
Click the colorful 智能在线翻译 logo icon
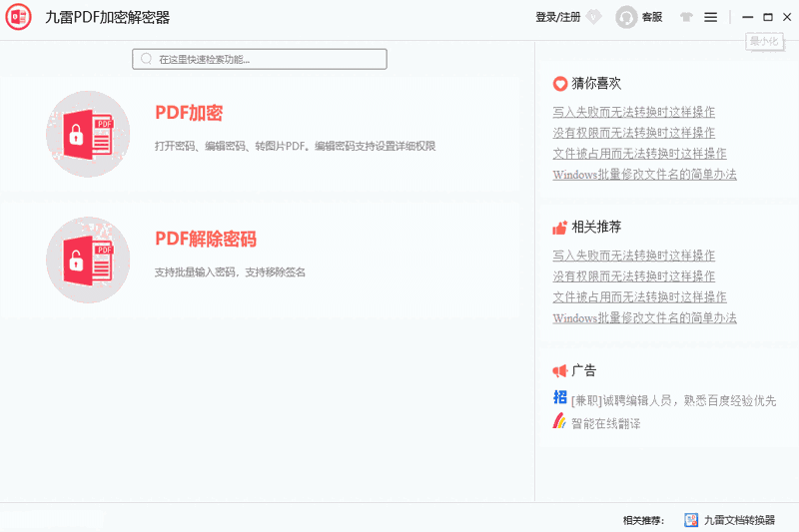pos(559,420)
